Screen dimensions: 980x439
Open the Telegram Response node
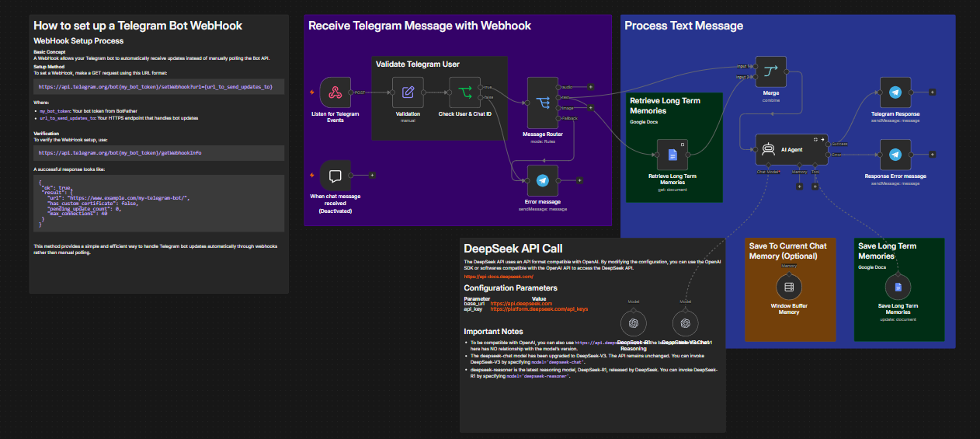coord(896,92)
